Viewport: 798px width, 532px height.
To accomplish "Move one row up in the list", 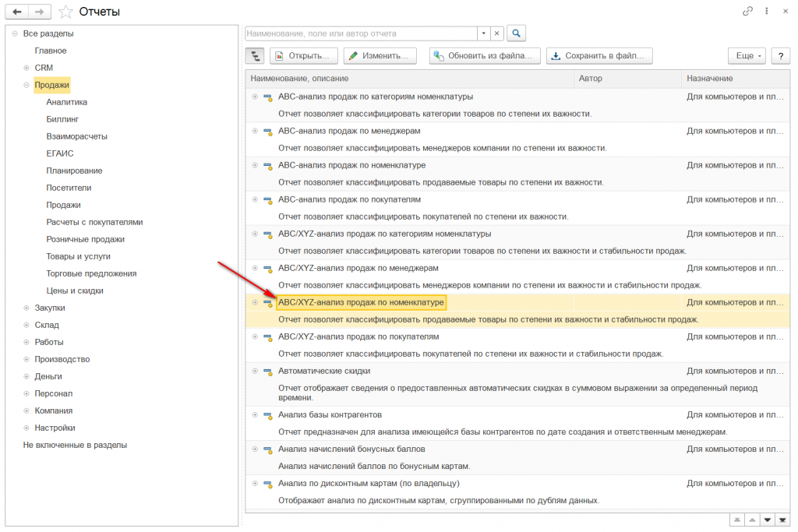I will click(x=752, y=520).
